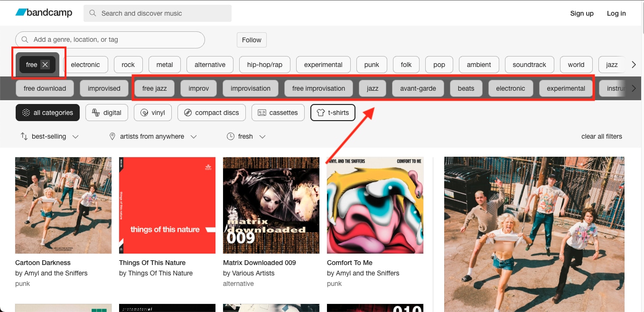
Task: Switch to the ambient genre tab
Action: pyautogui.click(x=479, y=65)
